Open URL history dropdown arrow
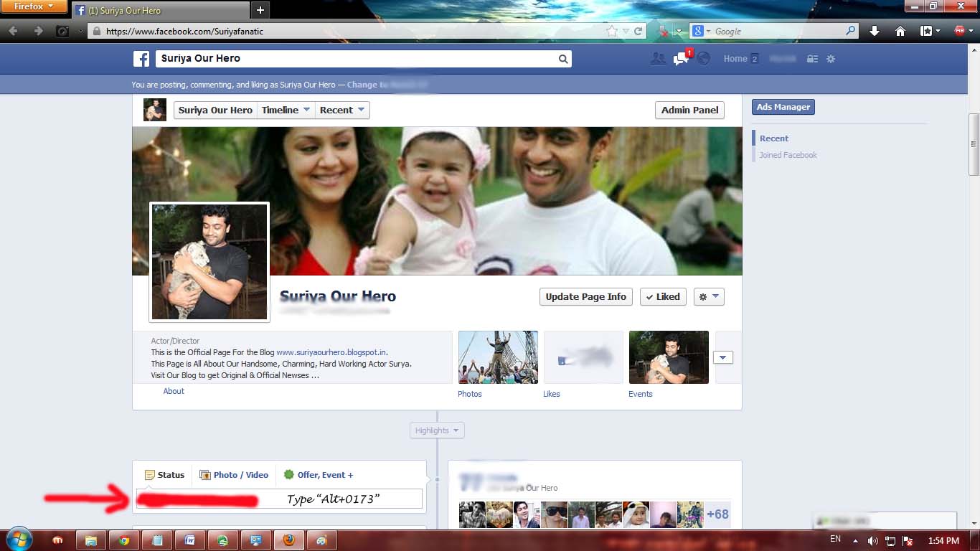The width and height of the screenshot is (980, 551). pyautogui.click(x=626, y=31)
